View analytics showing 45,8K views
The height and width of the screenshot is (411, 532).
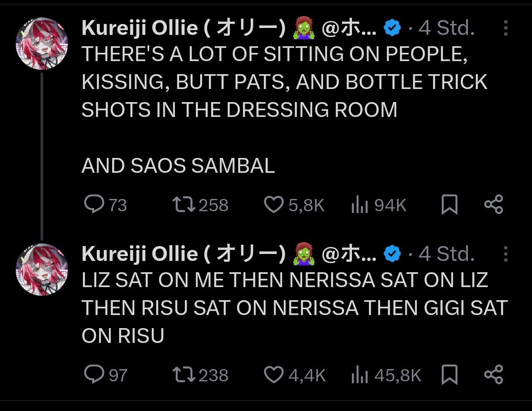point(358,375)
